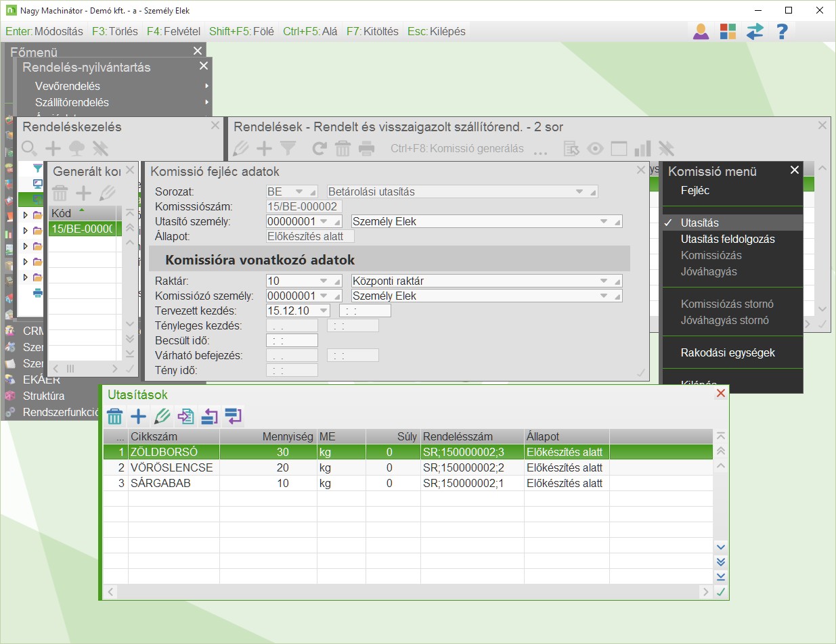
Task: Select the checked Utasítás entry in Komissió menü
Action: [700, 223]
